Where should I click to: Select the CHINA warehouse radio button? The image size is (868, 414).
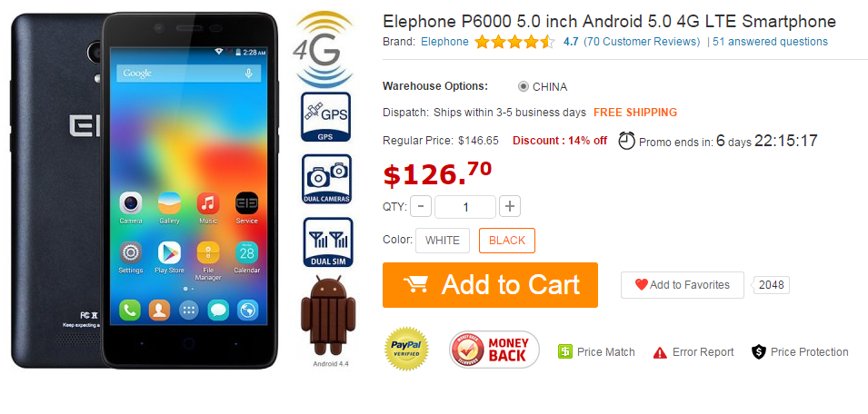pos(524,87)
